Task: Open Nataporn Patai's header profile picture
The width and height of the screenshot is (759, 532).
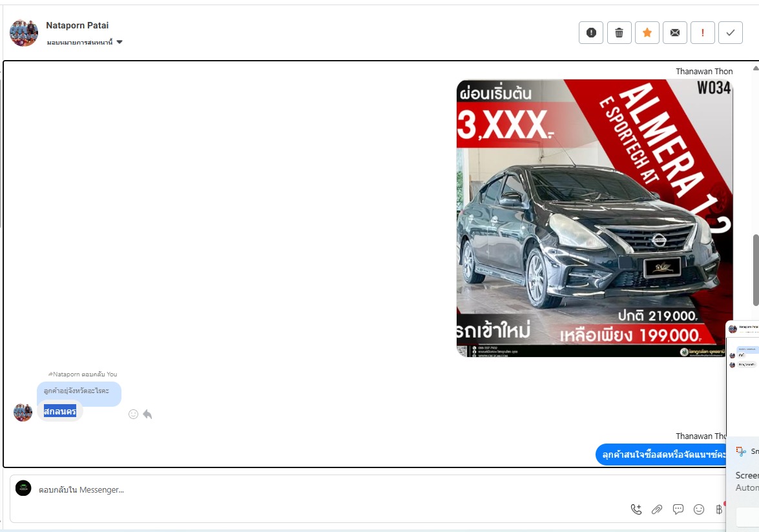Action: click(24, 33)
